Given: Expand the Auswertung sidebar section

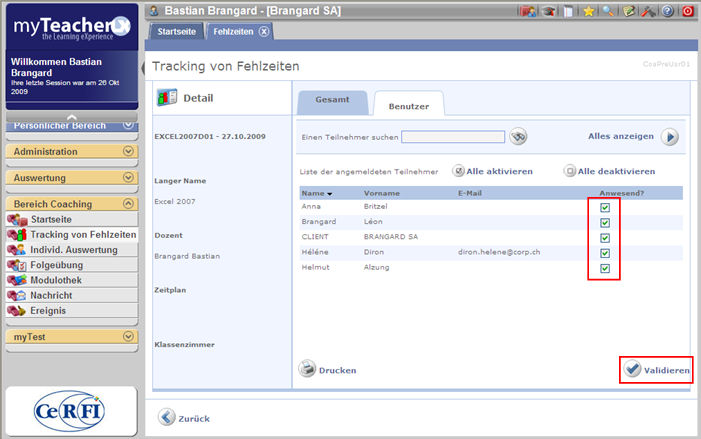Looking at the screenshot, I should pos(127,178).
